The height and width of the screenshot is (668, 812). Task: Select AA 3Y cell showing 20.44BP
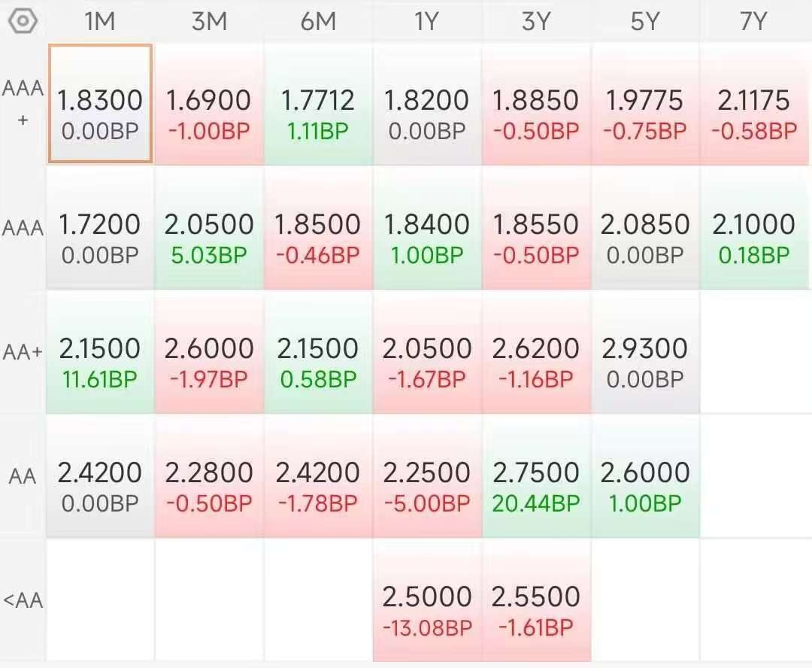tap(536, 476)
